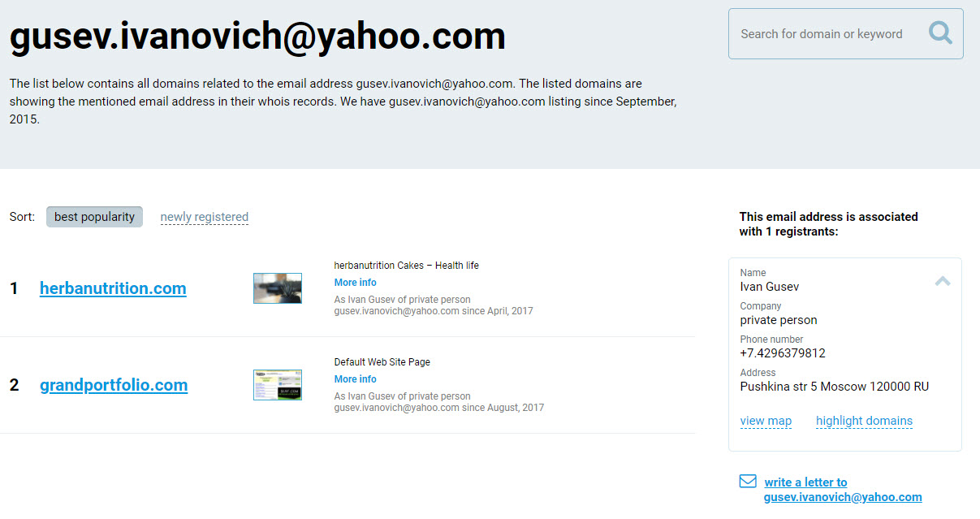Image resolution: width=980 pixels, height=519 pixels.
Task: Click the address Pushkina str 5 Moscow
Action: click(x=835, y=387)
